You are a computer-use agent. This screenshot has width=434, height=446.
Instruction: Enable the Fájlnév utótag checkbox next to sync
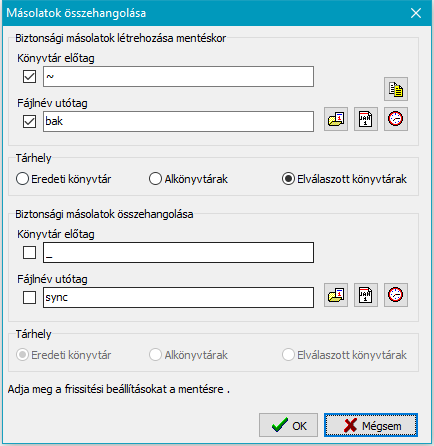tap(29, 297)
